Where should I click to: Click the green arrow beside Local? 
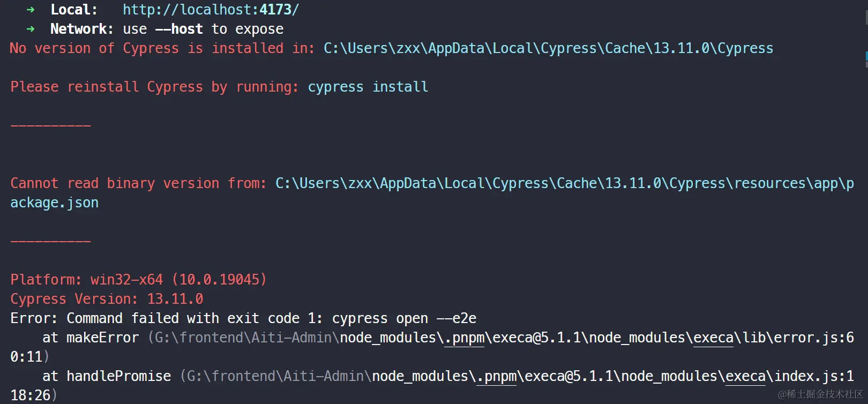tap(31, 10)
